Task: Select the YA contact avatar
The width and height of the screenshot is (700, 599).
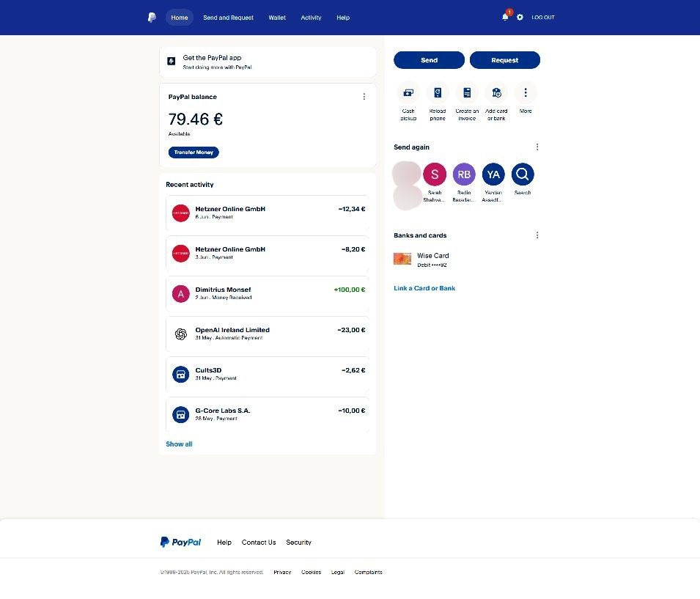Action: coord(493,174)
